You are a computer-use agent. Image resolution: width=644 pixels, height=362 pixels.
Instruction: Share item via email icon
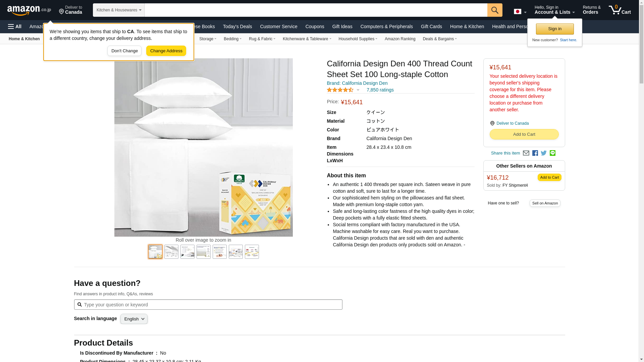click(526, 153)
